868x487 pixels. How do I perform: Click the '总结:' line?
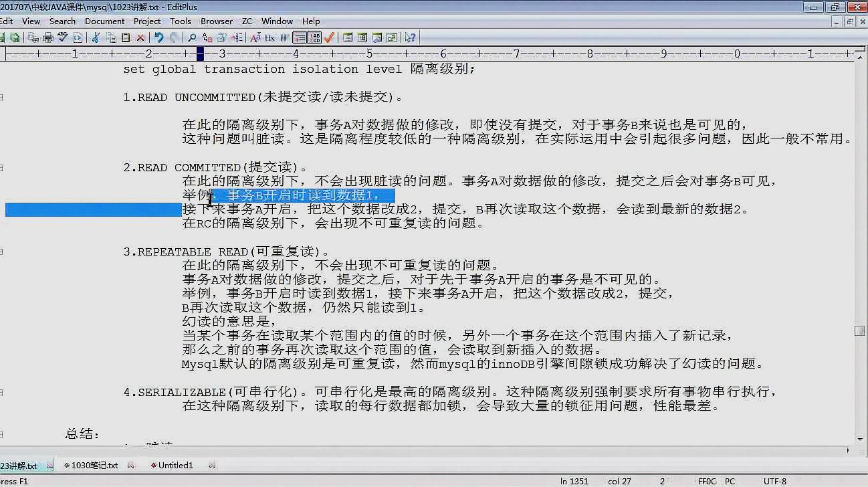click(x=82, y=434)
